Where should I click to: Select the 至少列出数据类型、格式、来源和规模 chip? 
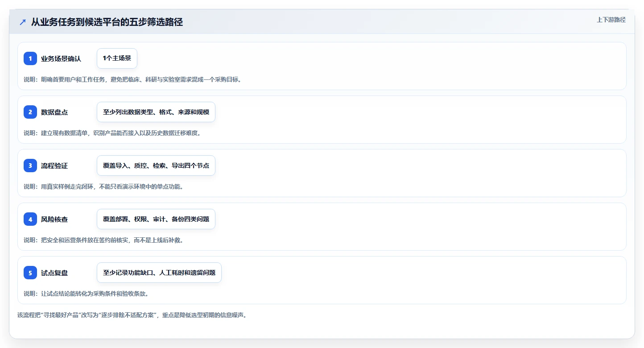[156, 112]
